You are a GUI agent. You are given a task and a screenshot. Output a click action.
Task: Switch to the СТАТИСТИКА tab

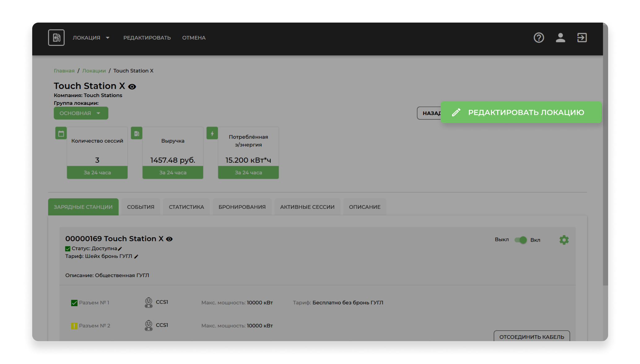click(186, 207)
